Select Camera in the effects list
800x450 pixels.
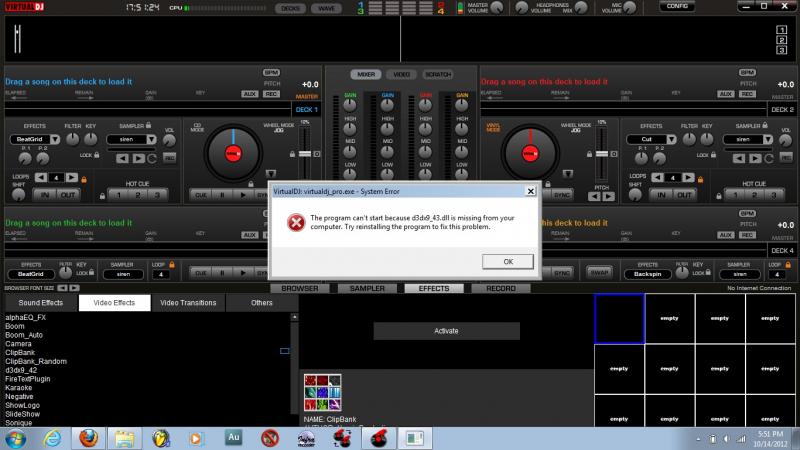coord(18,344)
